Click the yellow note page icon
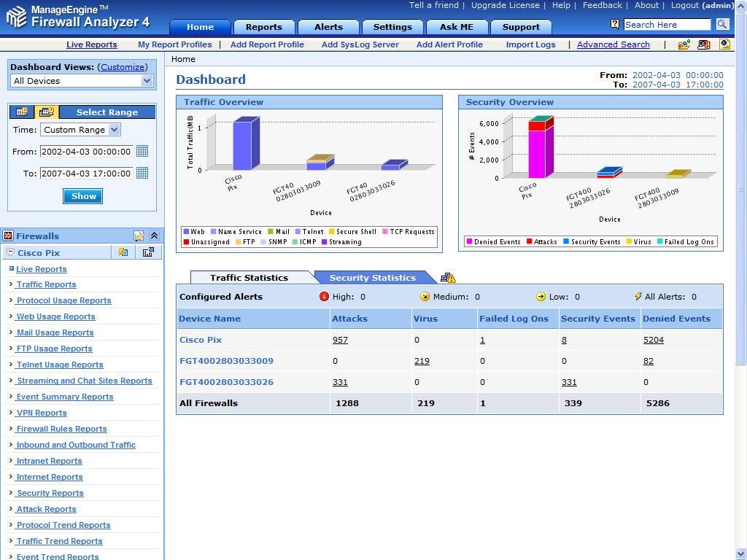The height and width of the screenshot is (560, 747). [724, 44]
